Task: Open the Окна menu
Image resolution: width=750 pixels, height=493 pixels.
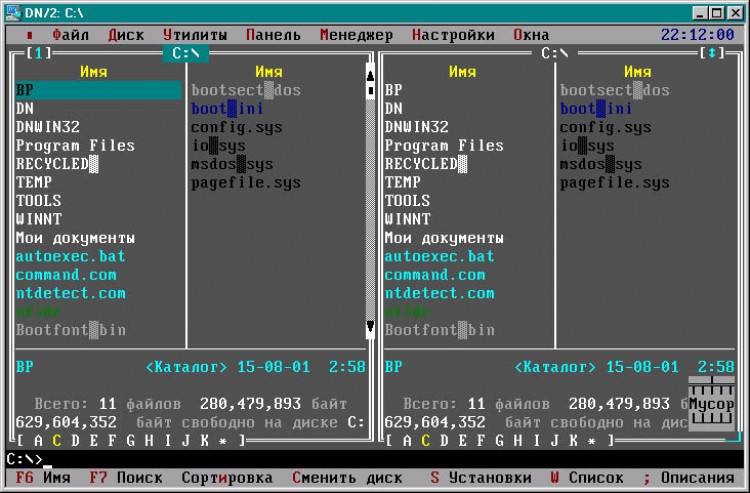Action: pos(531,35)
